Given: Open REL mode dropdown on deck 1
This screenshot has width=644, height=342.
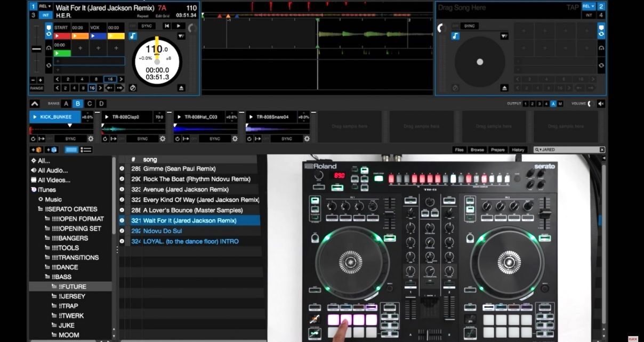Looking at the screenshot, I should tap(46, 6).
